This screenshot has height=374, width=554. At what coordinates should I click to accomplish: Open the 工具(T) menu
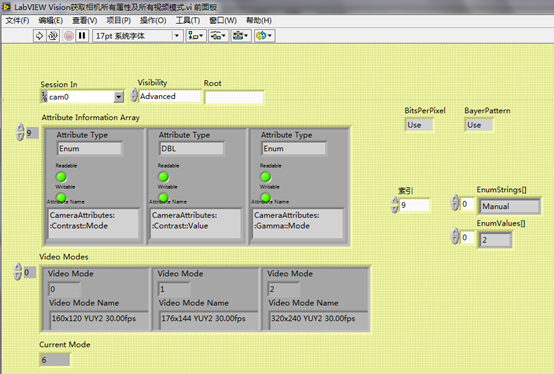pos(188,20)
